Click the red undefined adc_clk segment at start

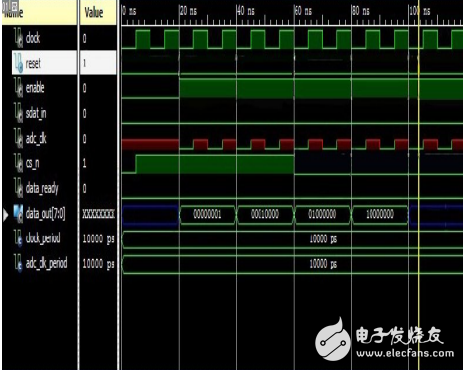coord(150,144)
